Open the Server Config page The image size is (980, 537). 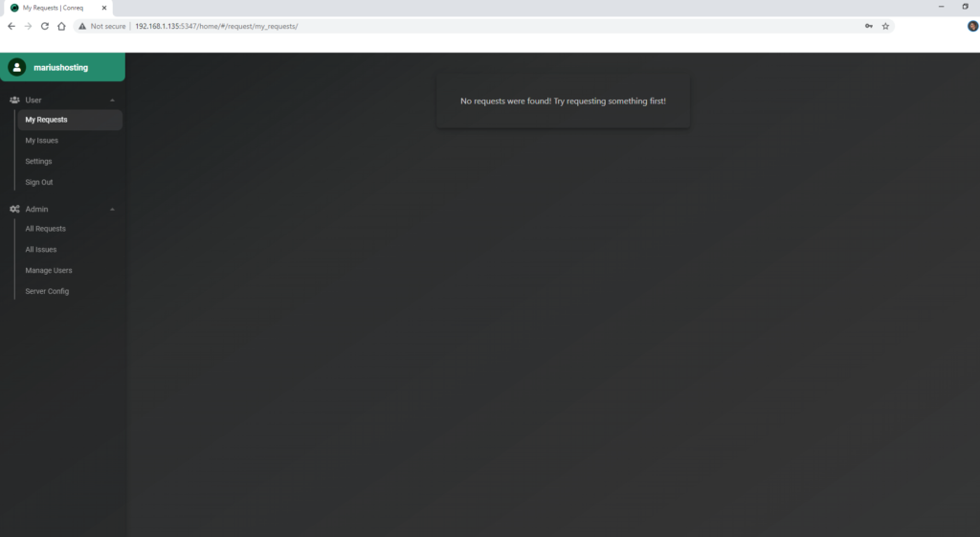[47, 291]
